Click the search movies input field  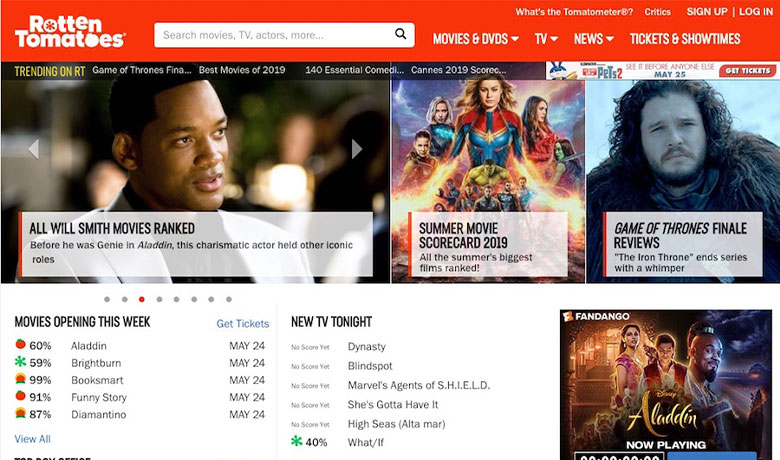[x=275, y=35]
